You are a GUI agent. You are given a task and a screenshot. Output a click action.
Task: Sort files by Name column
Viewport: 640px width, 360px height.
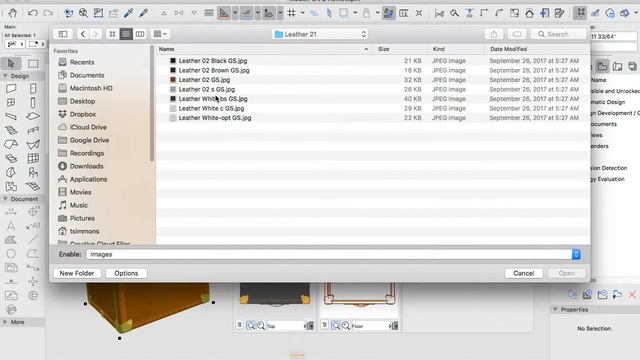264,49
